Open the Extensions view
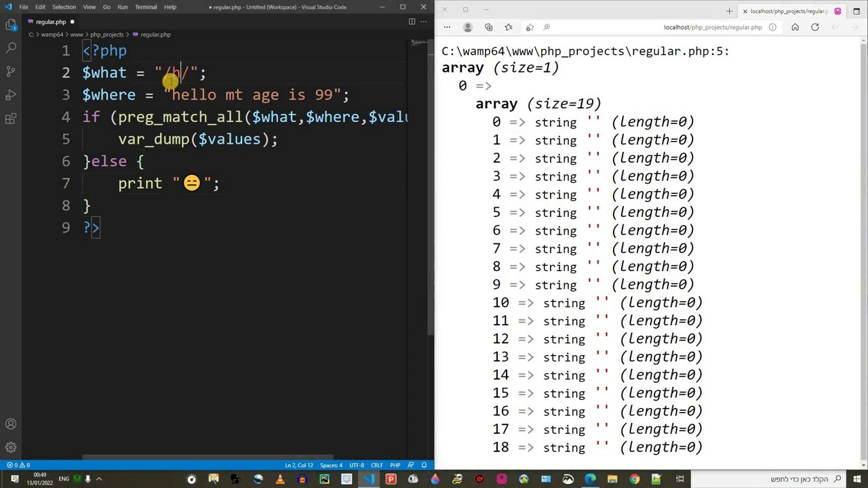This screenshot has height=488, width=868. tap(11, 119)
